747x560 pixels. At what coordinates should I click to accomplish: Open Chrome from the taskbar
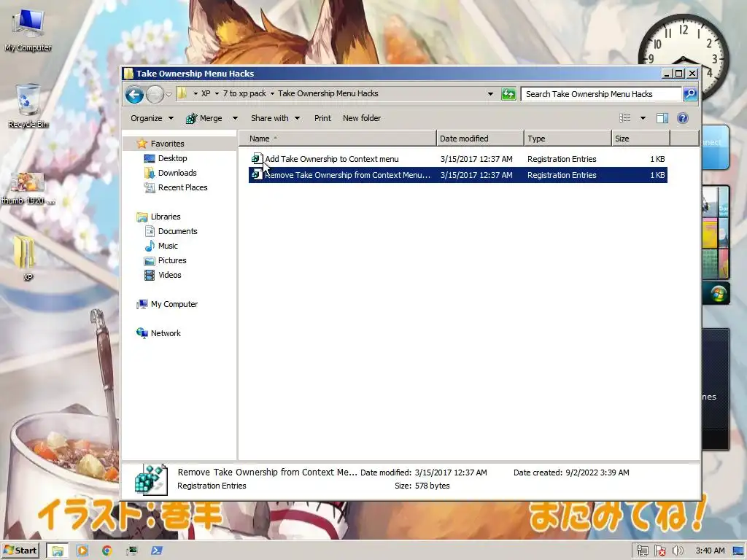(x=107, y=551)
